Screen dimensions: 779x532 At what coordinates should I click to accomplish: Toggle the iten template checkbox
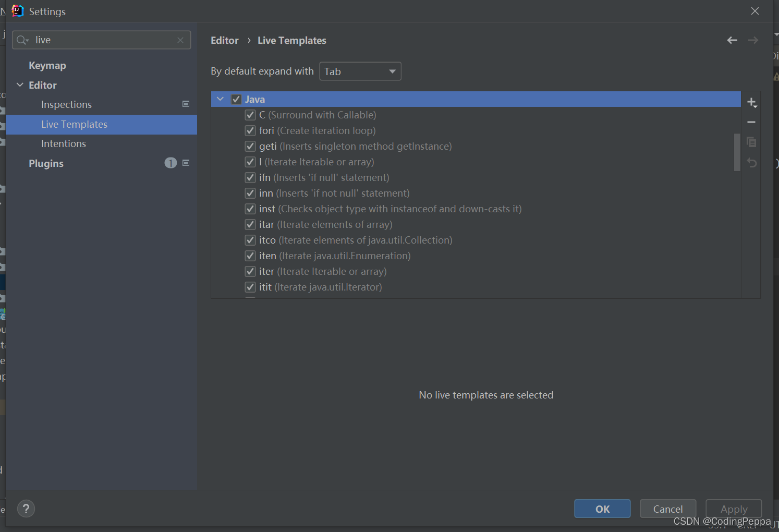(x=250, y=256)
